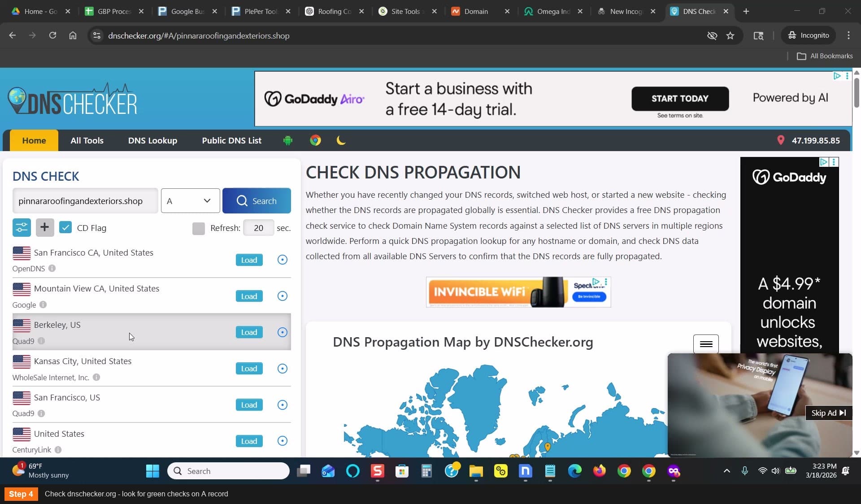The image size is (861, 504).
Task: Click the third-party cookies eye icon
Action: (712, 35)
